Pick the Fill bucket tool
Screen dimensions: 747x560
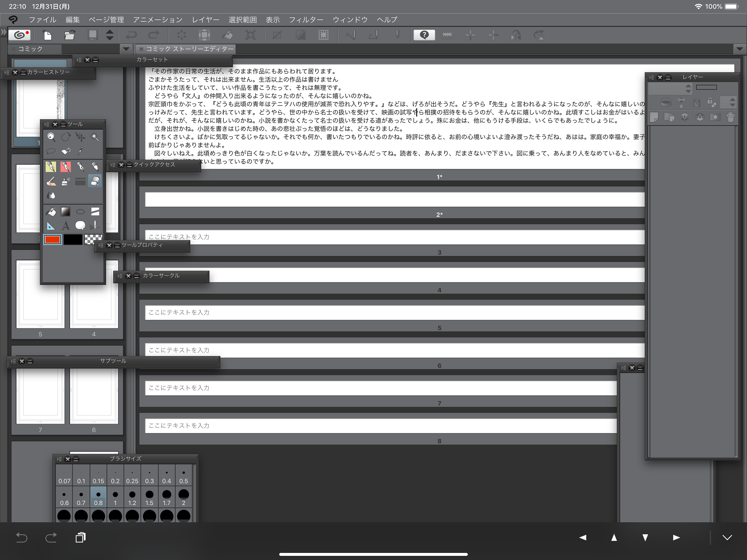tap(51, 212)
